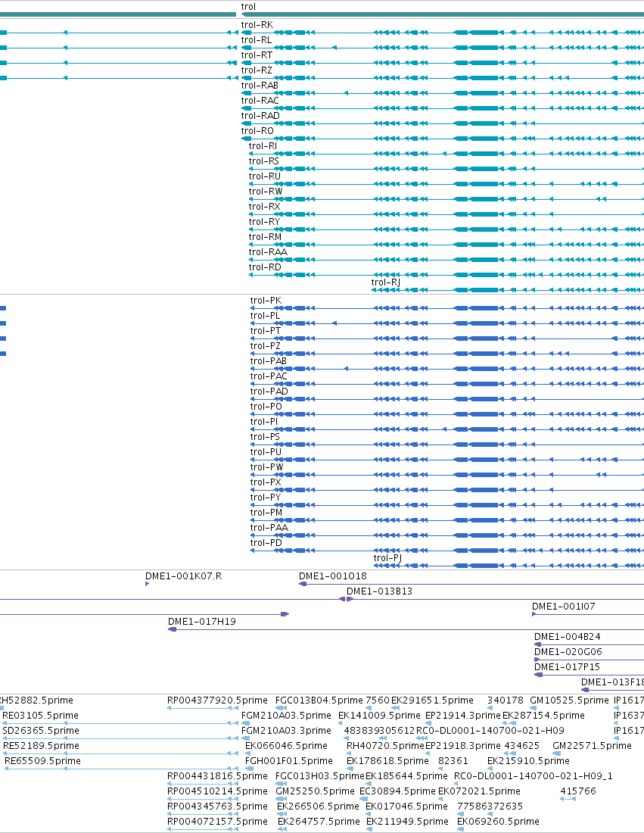Select protein isoform trol-PT
The height and width of the screenshot is (833, 644).
pyautogui.click(x=266, y=331)
